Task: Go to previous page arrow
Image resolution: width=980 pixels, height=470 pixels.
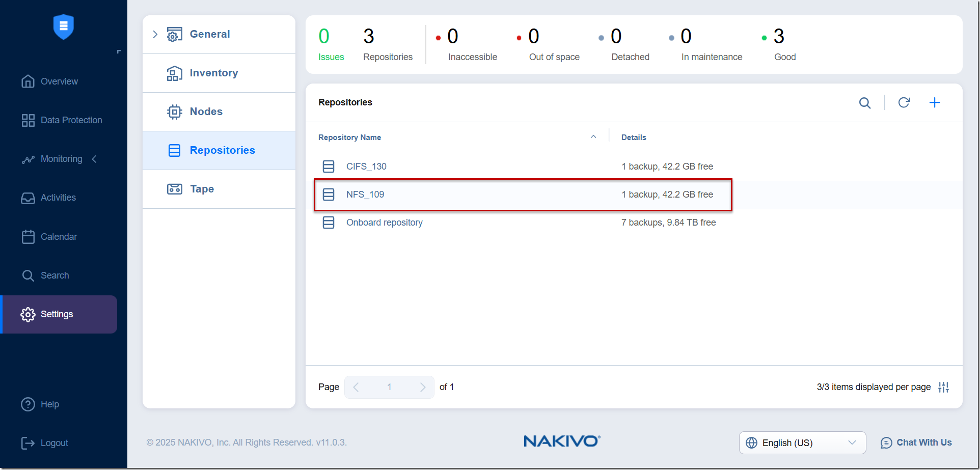Action: tap(356, 387)
